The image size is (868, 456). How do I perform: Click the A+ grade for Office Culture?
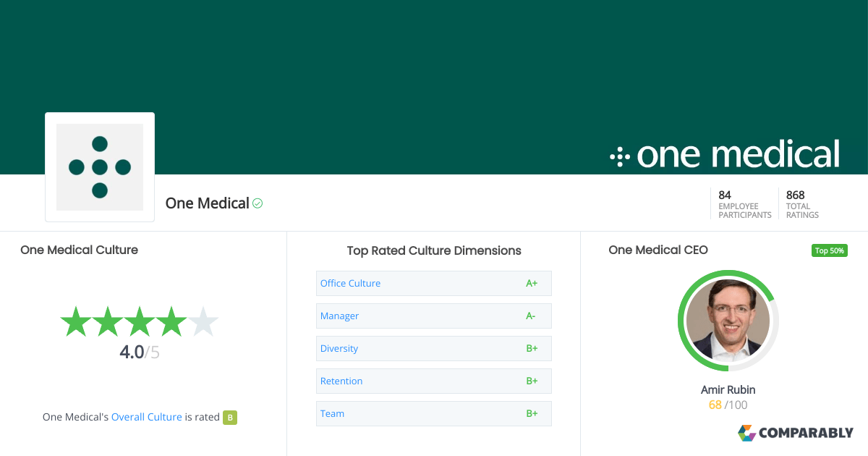tap(532, 283)
